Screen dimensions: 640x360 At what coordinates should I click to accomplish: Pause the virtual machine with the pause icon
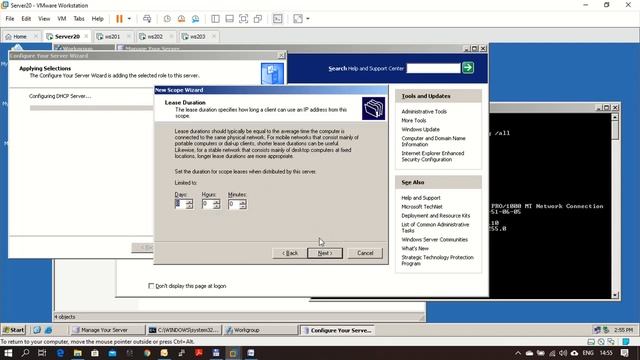pos(119,19)
